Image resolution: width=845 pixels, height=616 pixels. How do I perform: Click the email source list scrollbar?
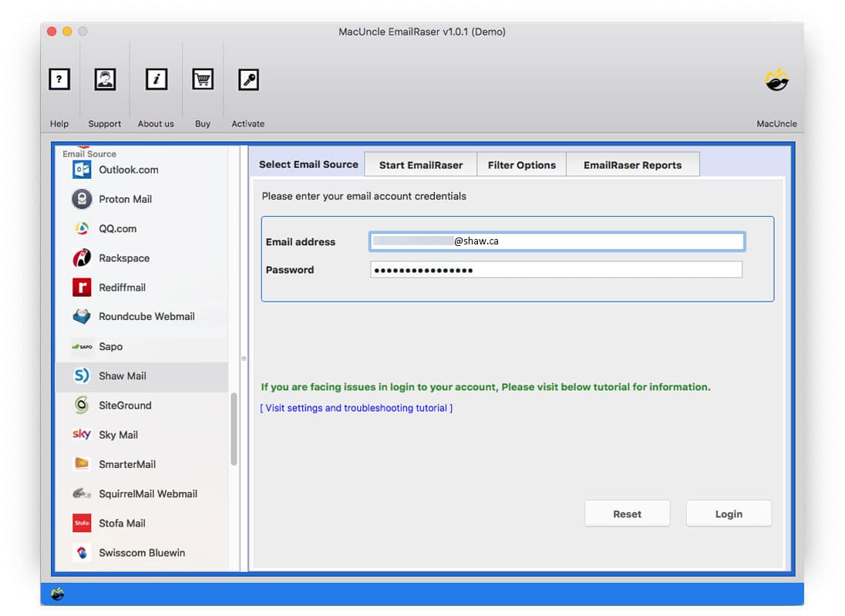click(234, 429)
